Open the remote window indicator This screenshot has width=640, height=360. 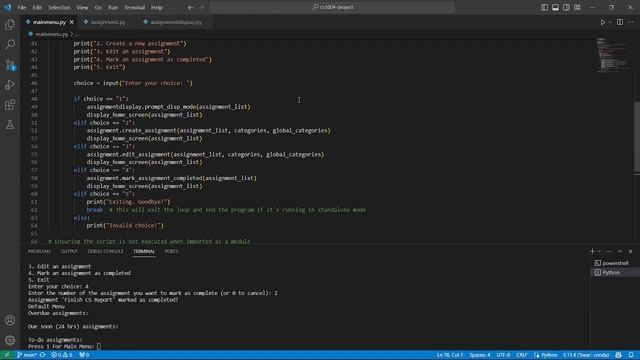click(x=7, y=355)
